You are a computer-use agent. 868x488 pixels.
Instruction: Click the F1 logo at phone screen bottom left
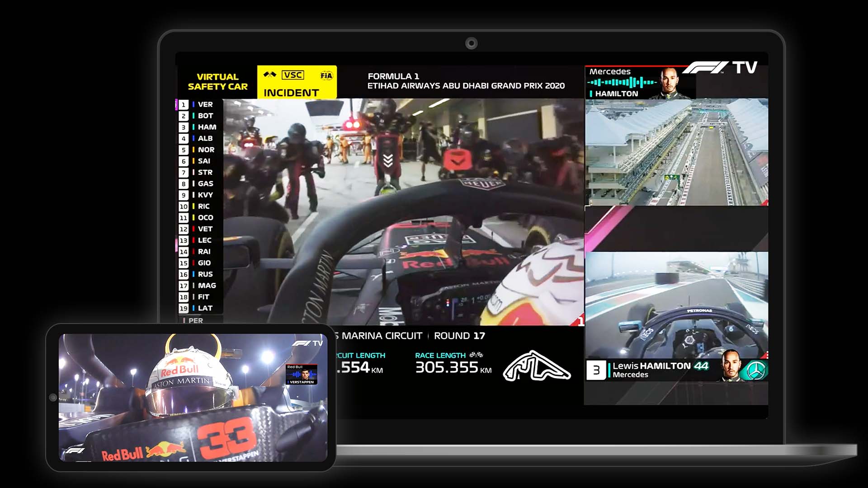(75, 450)
